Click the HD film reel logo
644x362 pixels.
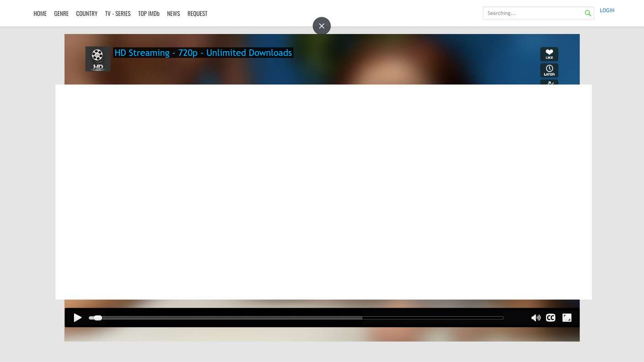tap(98, 59)
